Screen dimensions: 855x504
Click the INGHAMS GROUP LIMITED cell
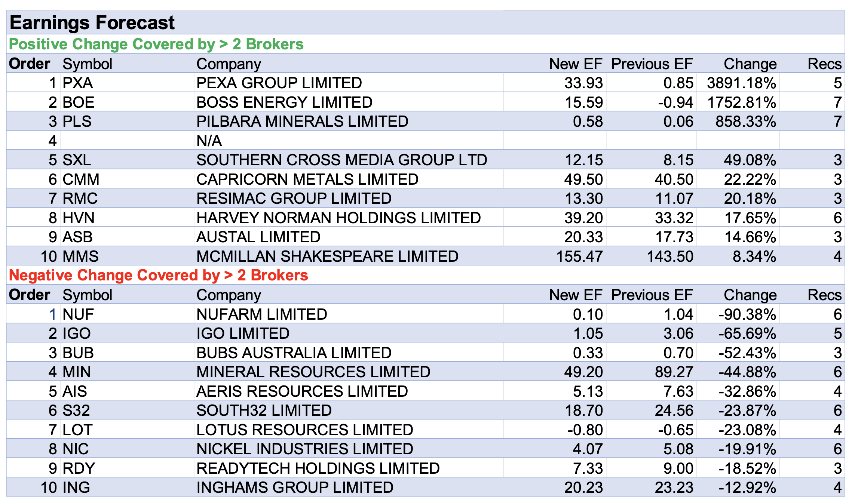click(x=295, y=488)
